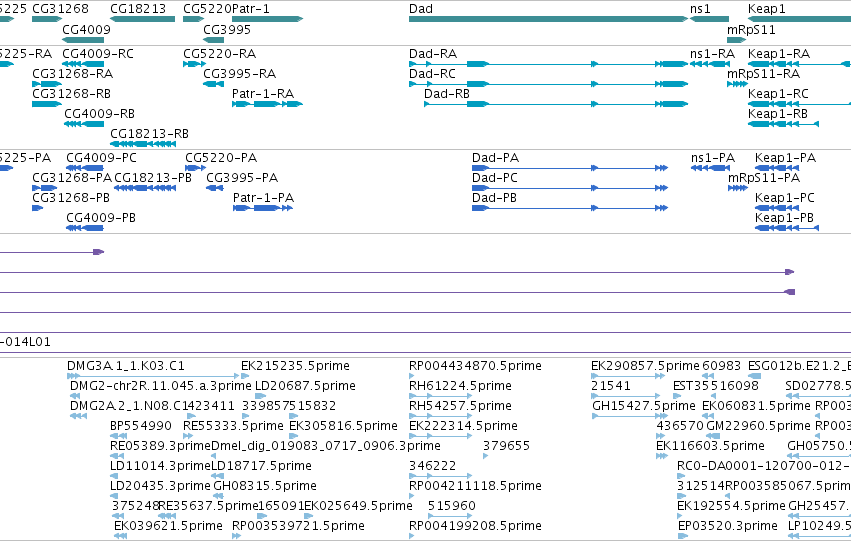This screenshot has width=851, height=541.
Task: Click transcript label ns1-RA
Action: pos(712,54)
